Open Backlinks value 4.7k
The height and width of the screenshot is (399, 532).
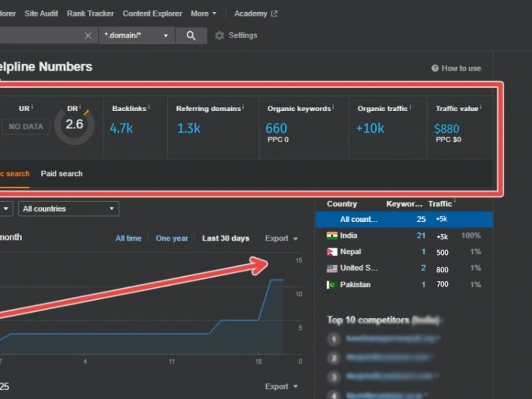121,129
